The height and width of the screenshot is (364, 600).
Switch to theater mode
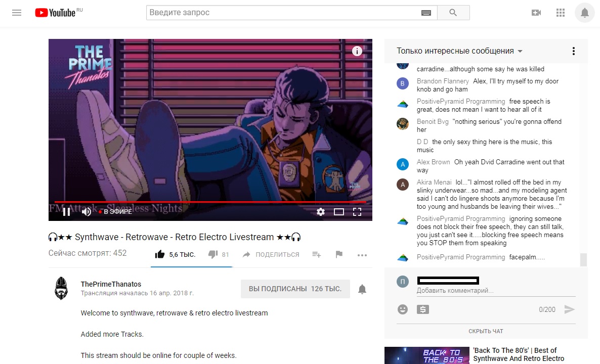(338, 211)
